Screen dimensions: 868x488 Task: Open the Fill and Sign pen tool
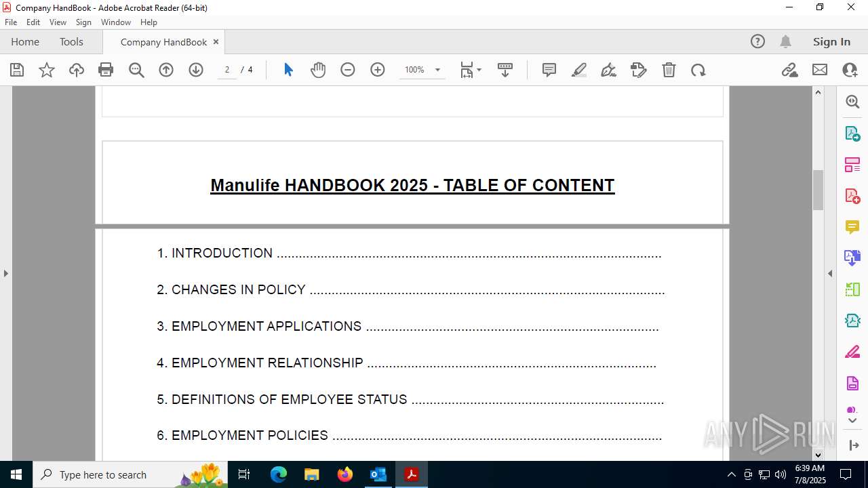point(609,70)
